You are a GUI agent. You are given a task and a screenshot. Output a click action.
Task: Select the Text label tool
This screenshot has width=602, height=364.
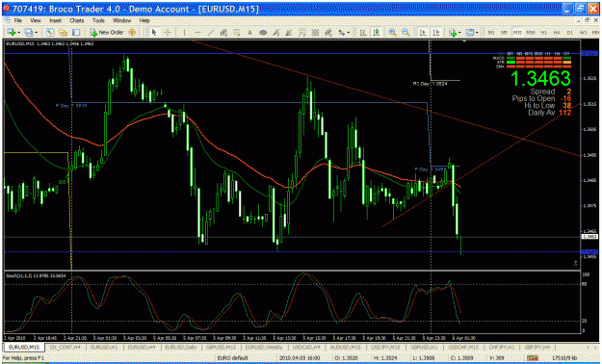[249, 33]
